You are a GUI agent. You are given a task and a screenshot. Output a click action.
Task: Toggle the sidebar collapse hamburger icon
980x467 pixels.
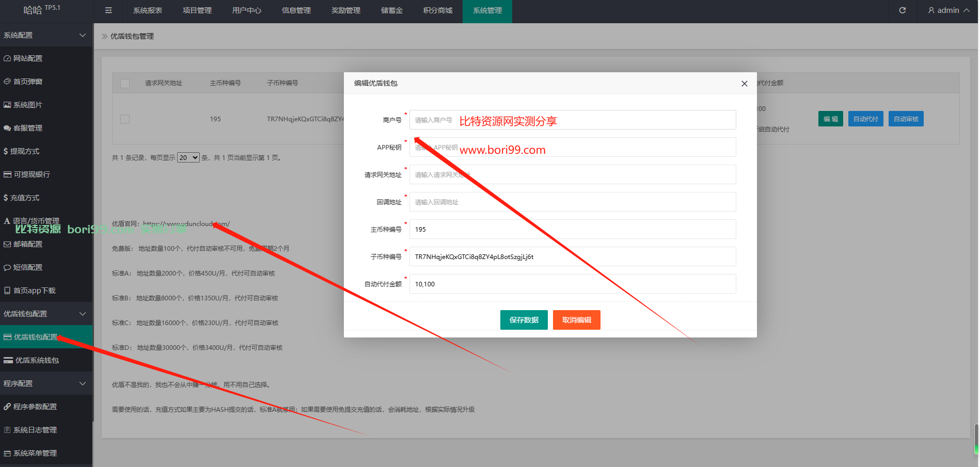tap(108, 10)
